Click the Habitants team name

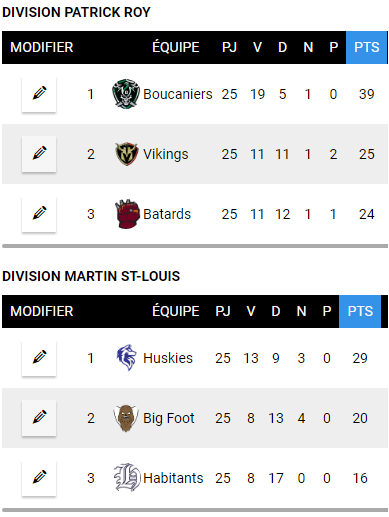pyautogui.click(x=173, y=478)
